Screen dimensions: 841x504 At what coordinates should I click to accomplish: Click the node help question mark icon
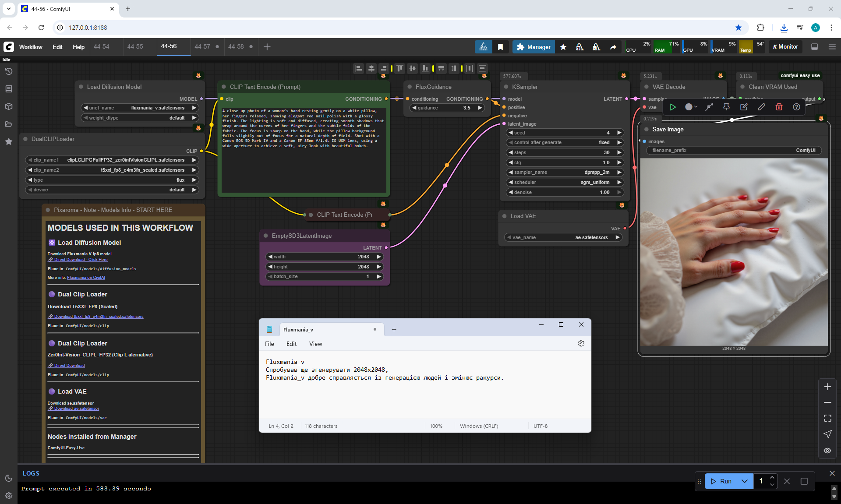tap(796, 107)
